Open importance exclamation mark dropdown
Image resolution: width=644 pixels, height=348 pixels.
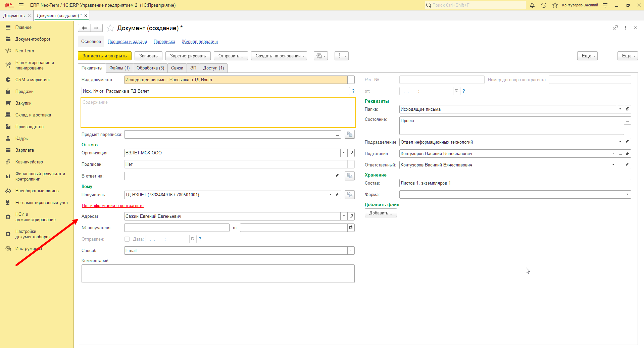click(342, 56)
